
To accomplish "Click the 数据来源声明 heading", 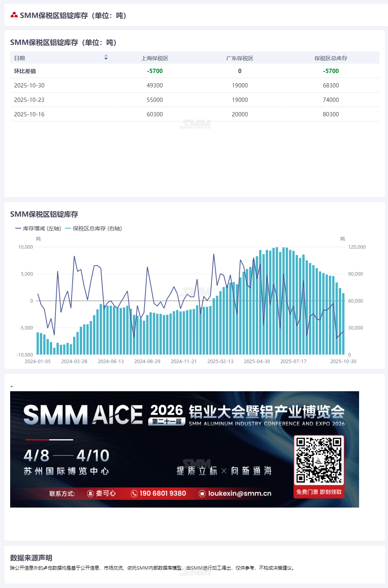I will pyautogui.click(x=31, y=558).
